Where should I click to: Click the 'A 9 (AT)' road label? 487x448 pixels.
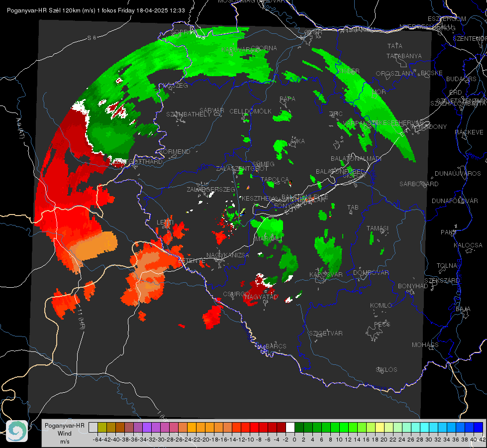click(20, 128)
